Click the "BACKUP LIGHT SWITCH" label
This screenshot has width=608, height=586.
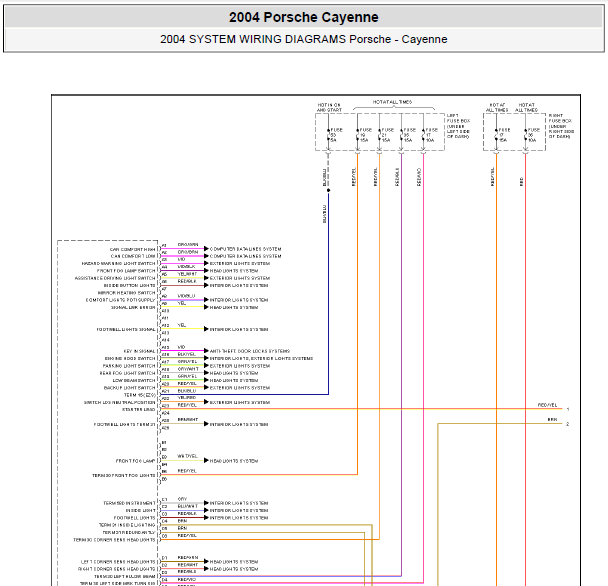click(x=129, y=388)
